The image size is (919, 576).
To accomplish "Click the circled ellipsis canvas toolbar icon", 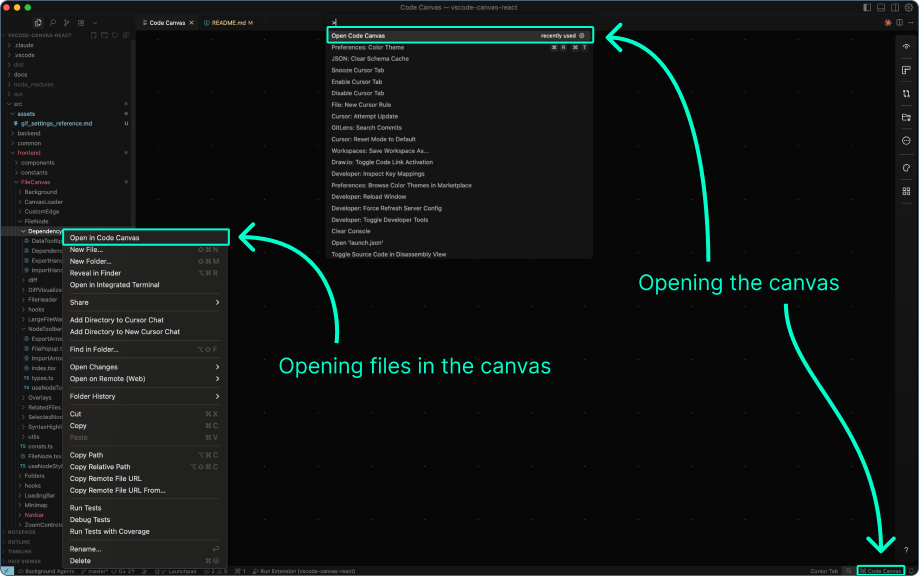I will [906, 141].
